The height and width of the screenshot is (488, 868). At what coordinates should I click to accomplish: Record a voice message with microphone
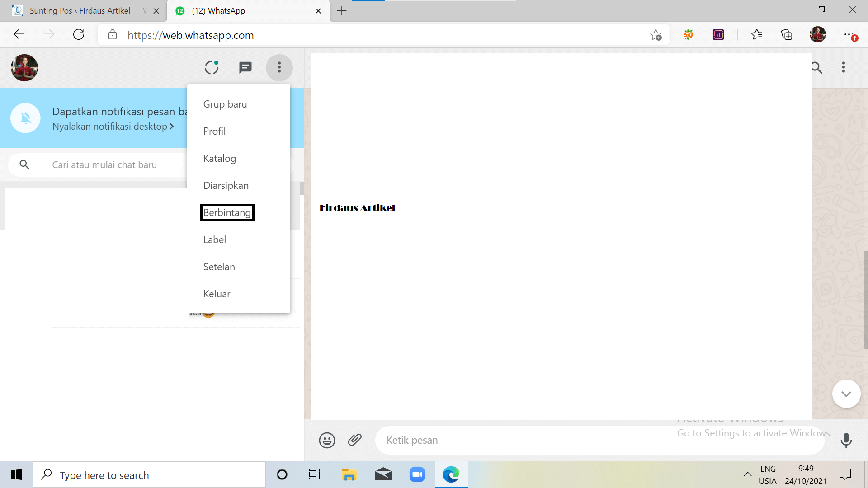tap(846, 440)
